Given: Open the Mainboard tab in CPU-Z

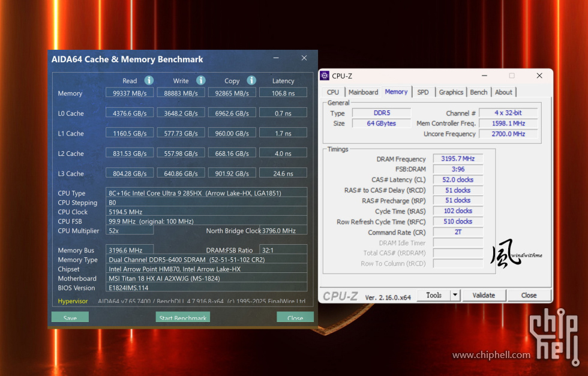Looking at the screenshot, I should pos(363,92).
